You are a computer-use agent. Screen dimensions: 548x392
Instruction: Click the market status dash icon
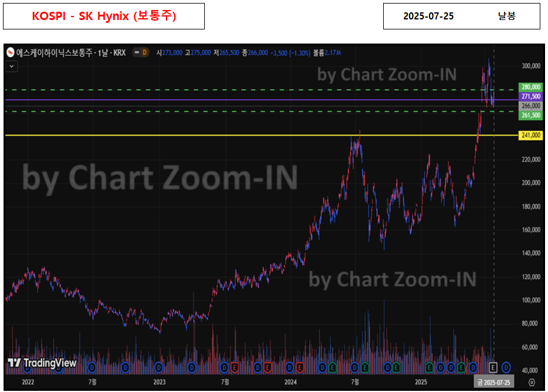137,52
